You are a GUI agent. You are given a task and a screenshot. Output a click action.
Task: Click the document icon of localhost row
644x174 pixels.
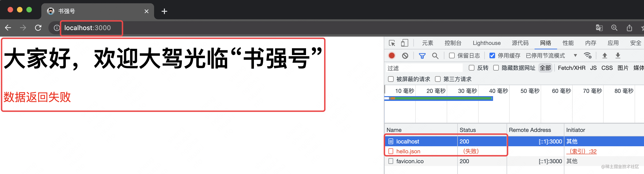tap(391, 142)
